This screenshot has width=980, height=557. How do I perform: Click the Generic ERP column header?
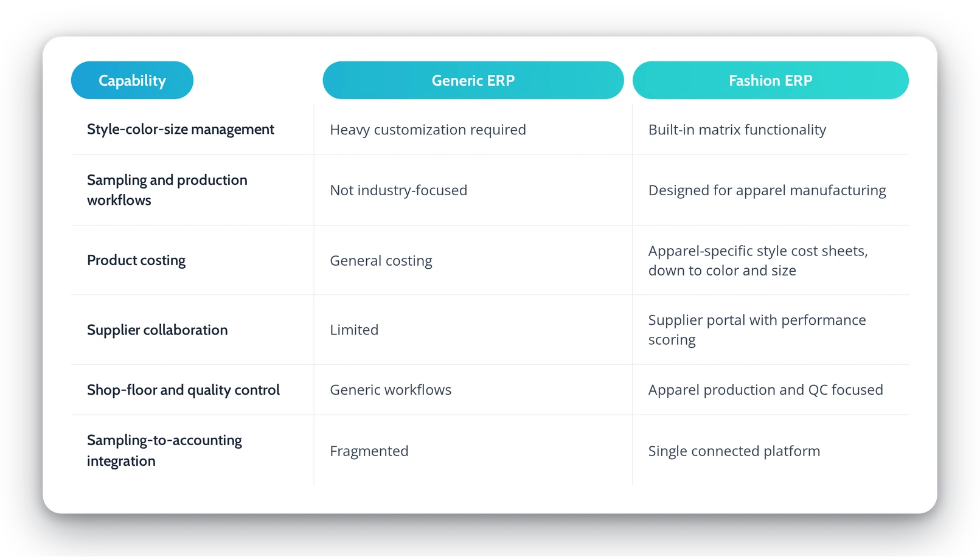[x=473, y=80]
